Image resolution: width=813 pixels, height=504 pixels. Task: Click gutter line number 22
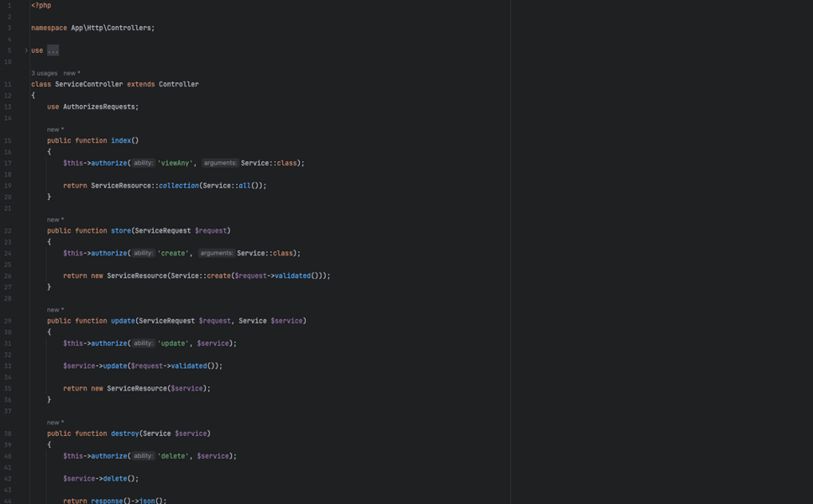[x=8, y=231]
